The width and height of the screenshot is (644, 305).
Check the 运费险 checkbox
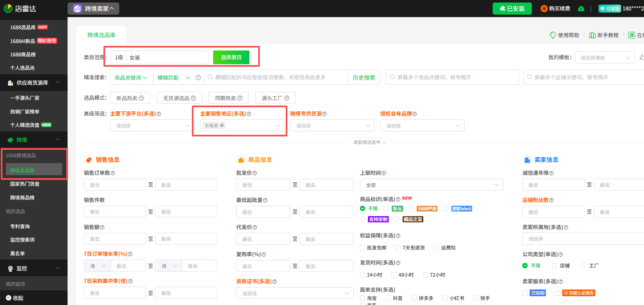click(436, 247)
